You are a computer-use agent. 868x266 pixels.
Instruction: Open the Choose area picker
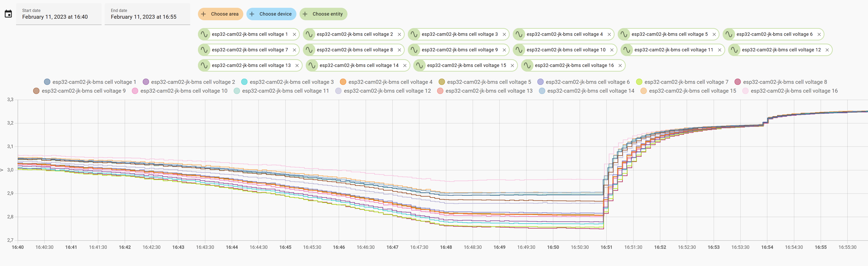pos(220,14)
